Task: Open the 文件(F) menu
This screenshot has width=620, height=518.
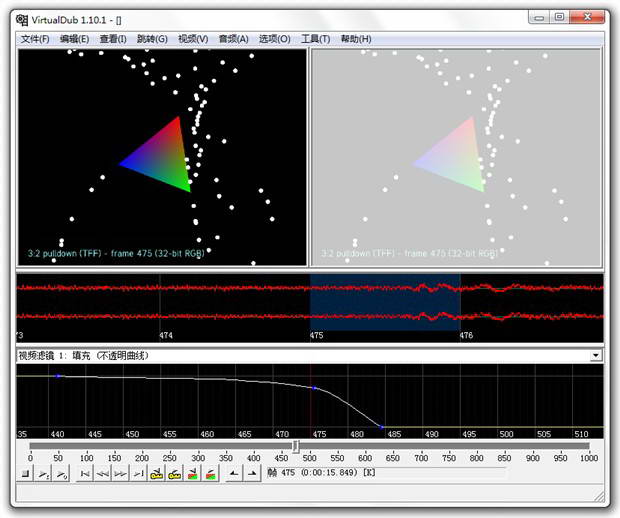Action: pyautogui.click(x=35, y=39)
